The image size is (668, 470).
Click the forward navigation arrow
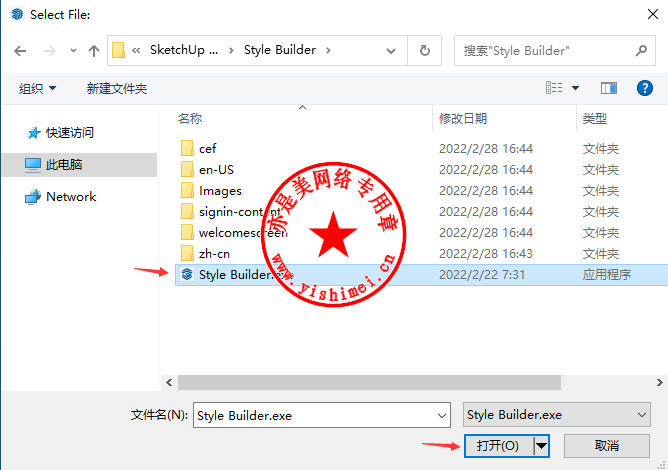tap(50, 51)
